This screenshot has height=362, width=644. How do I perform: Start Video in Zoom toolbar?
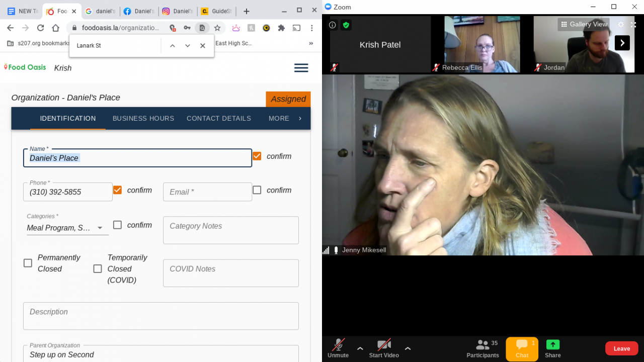(384, 348)
